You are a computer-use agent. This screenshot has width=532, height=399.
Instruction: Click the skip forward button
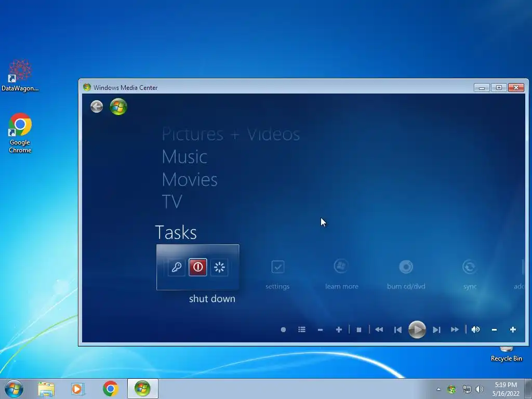[436, 329]
